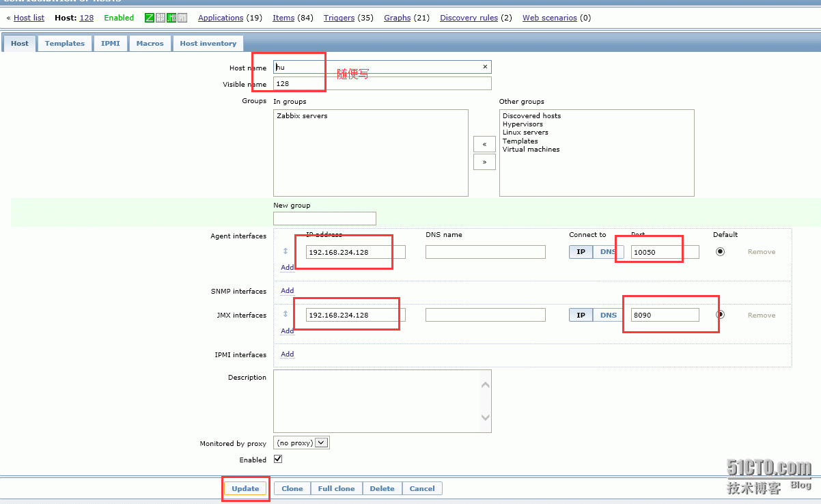Viewport: 821px width, 504px height.
Task: Click the Agent interface drag handle icon
Action: [x=286, y=251]
